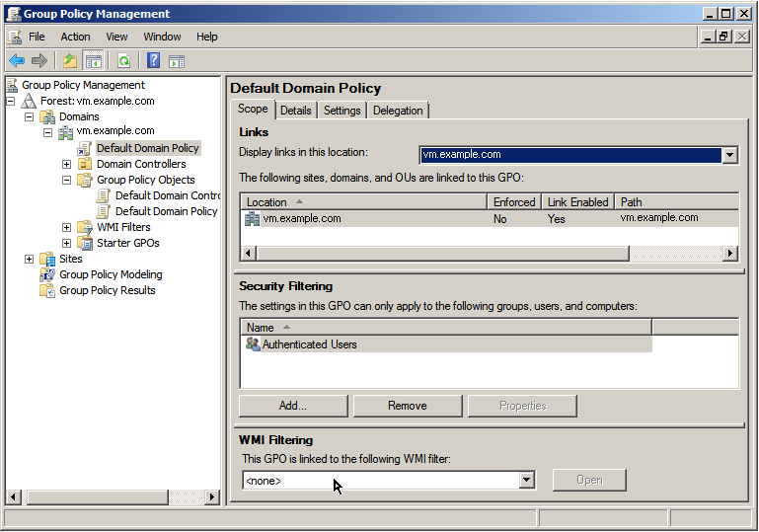Viewport: 759px width, 532px height.
Task: Open the Help toolbar icon
Action: coord(153,61)
